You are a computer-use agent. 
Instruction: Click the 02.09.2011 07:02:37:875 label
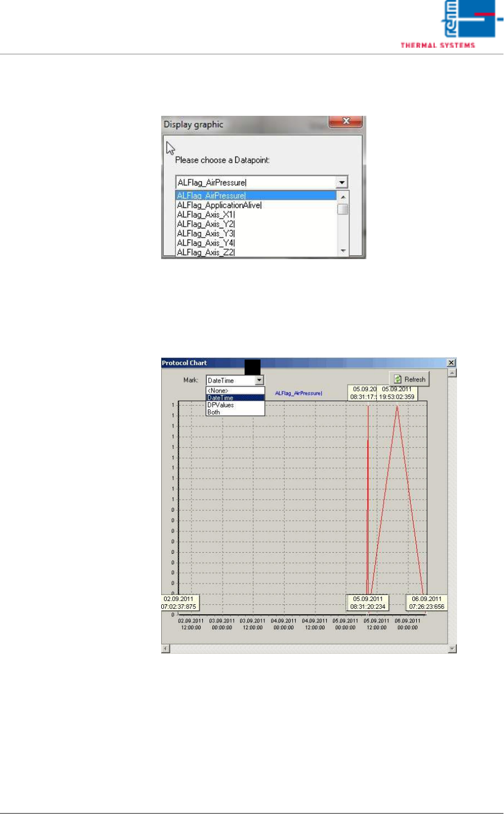pos(180,603)
